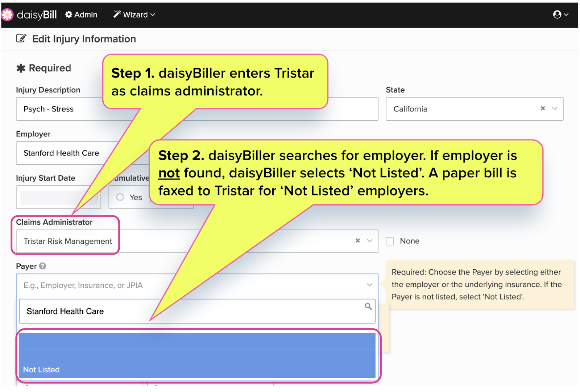Screen dimensions: 580x392
Task: Click the Employer field Stanford Health Care
Action: [62, 153]
